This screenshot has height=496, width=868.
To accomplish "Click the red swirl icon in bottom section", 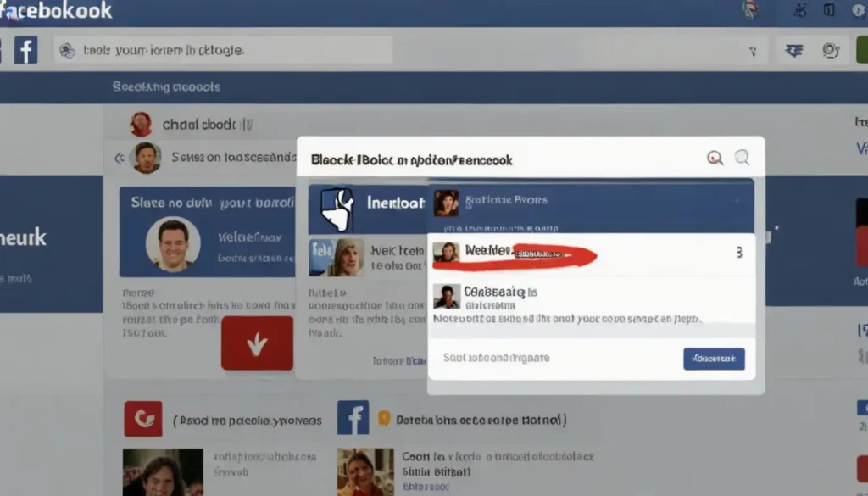I will click(143, 419).
